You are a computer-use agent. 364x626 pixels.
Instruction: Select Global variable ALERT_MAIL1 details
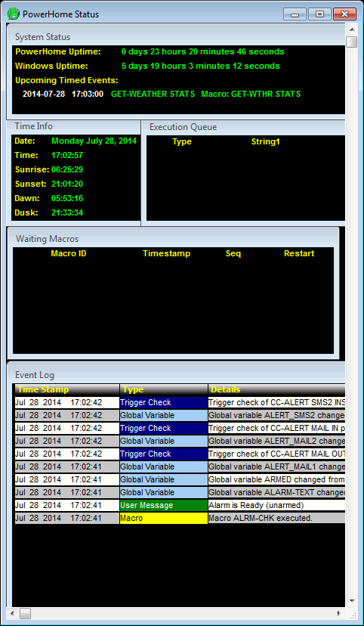point(276,466)
